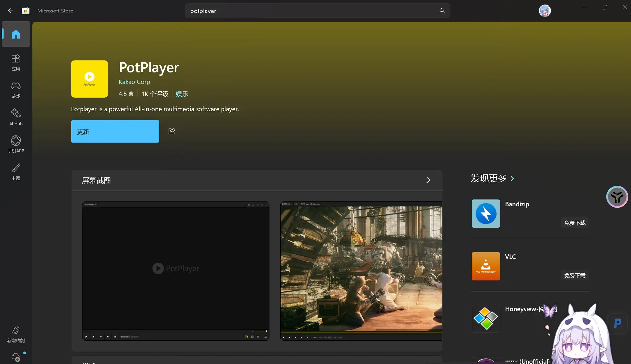631x364 pixels.
Task: Open the 1K 个评级 ratings
Action: (x=155, y=94)
